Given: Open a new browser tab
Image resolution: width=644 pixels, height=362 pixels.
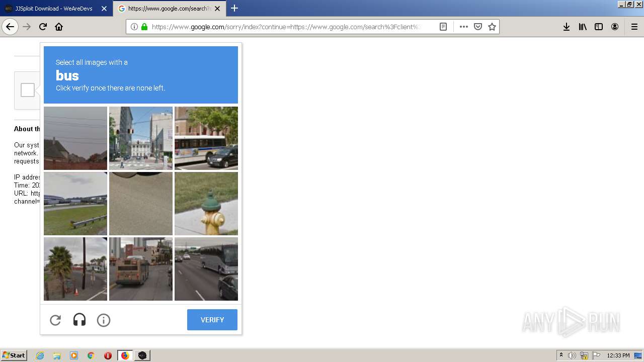Looking at the screenshot, I should click(x=234, y=8).
